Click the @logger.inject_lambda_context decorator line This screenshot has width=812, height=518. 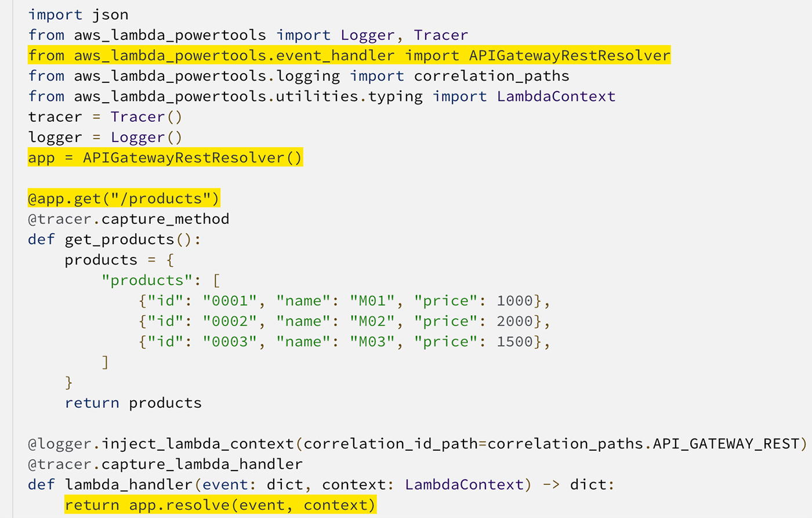tap(418, 444)
